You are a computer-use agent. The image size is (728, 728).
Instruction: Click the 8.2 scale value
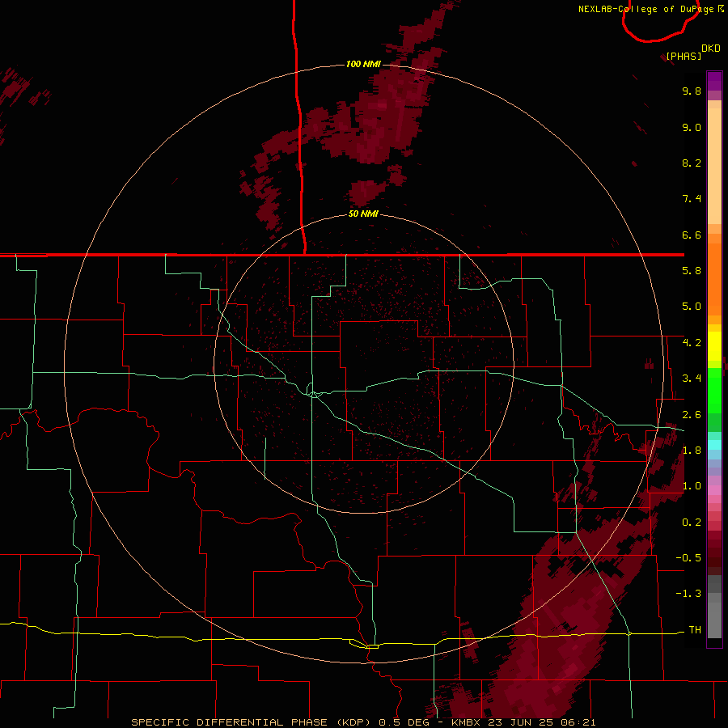692,163
